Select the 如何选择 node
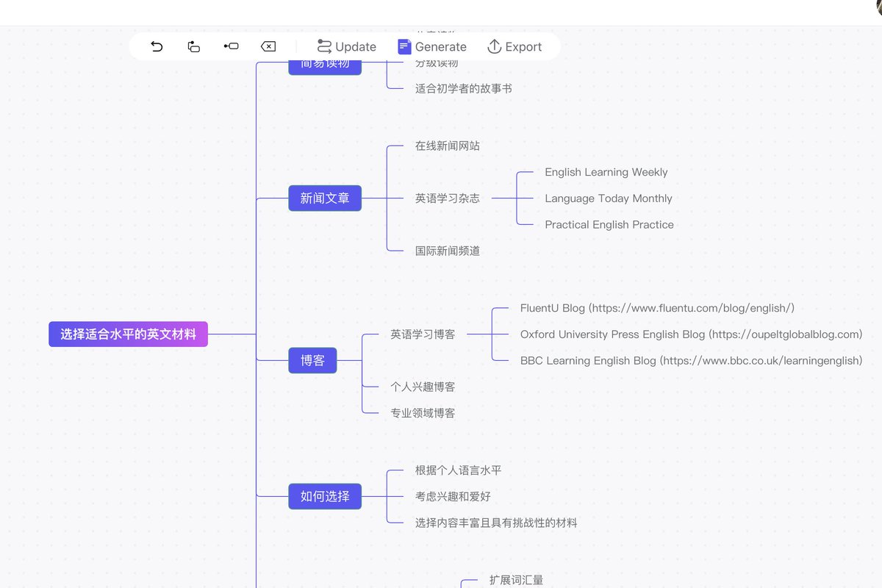Screen dimensions: 882x588 [x=325, y=496]
